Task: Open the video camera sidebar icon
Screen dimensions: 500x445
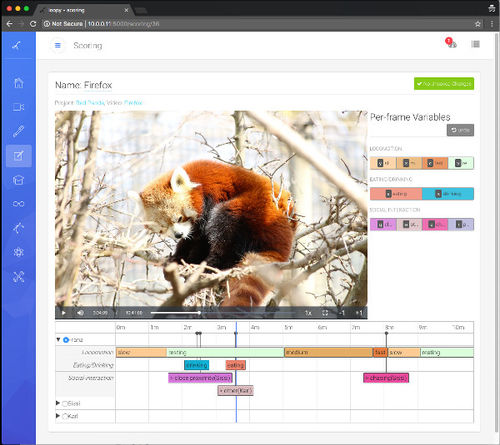Action: coord(19,107)
